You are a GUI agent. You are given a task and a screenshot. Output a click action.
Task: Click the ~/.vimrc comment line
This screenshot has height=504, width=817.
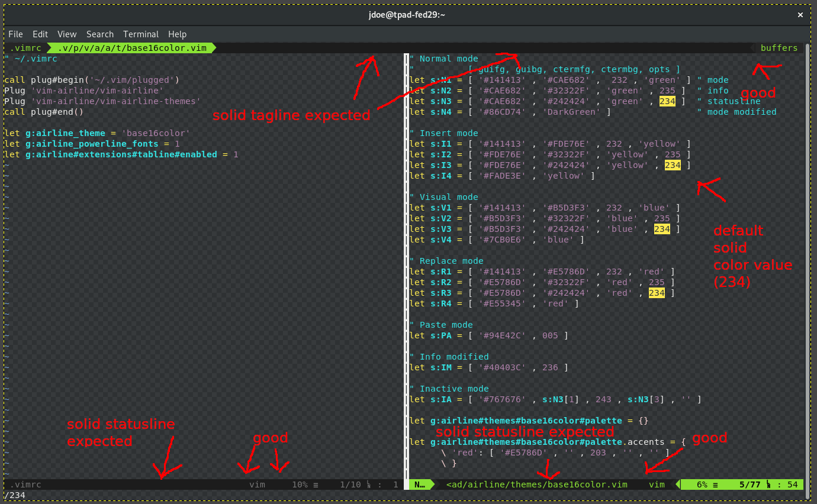30,59
